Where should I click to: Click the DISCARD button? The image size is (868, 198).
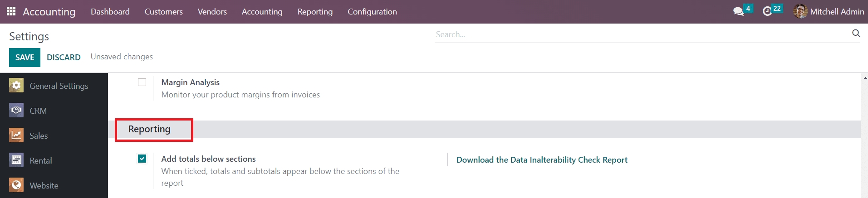[64, 58]
